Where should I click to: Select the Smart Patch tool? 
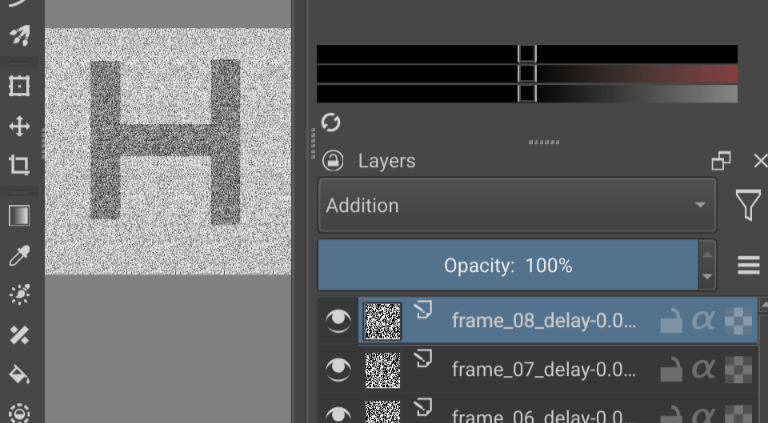tap(19, 335)
